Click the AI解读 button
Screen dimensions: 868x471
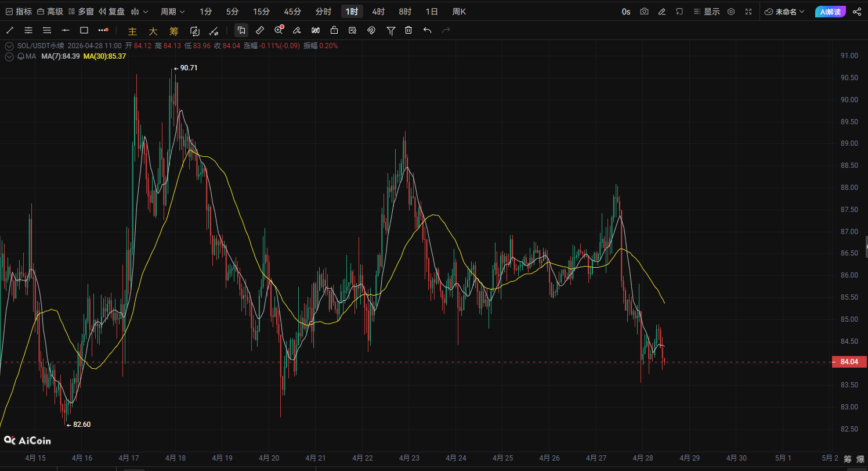(x=830, y=12)
